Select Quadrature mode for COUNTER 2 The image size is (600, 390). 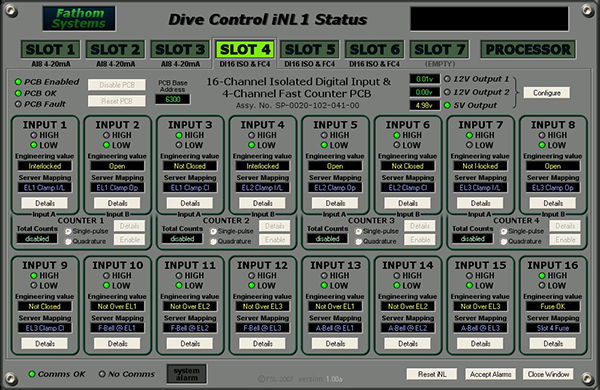[x=214, y=242]
